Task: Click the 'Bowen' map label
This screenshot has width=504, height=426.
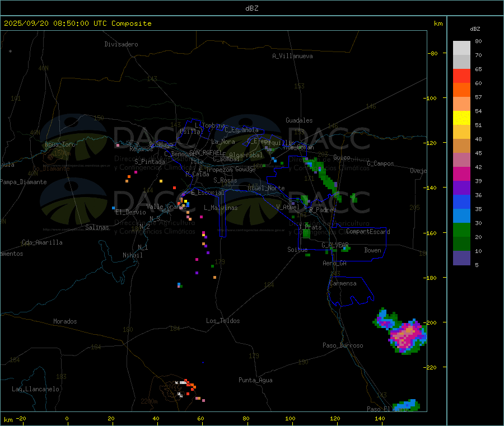Action: point(373,250)
